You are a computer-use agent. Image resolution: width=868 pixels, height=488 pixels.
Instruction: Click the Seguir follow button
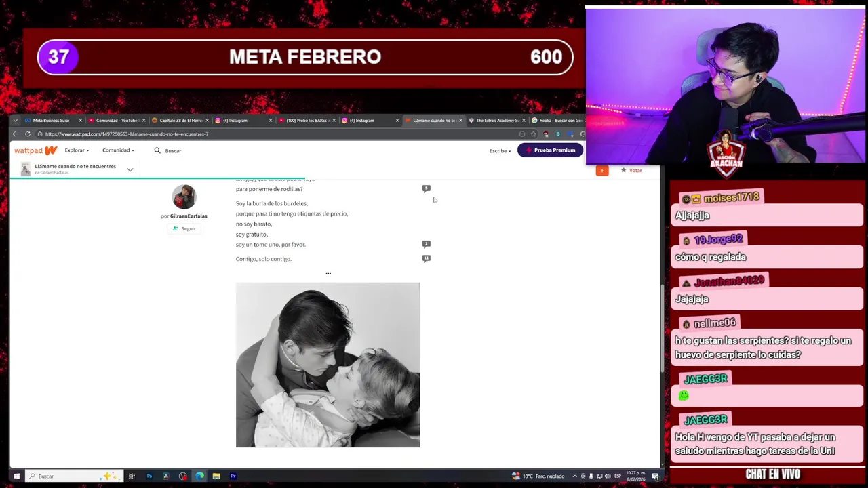click(x=184, y=228)
